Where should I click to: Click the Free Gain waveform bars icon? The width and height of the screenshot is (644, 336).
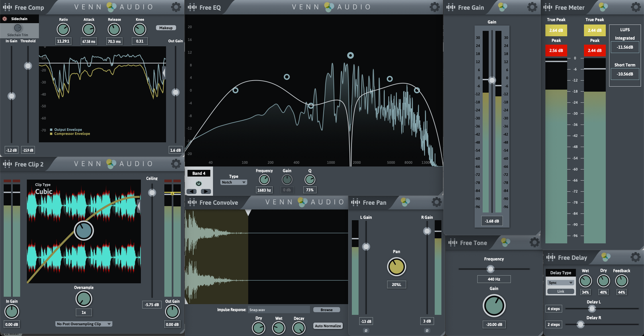(450, 7)
